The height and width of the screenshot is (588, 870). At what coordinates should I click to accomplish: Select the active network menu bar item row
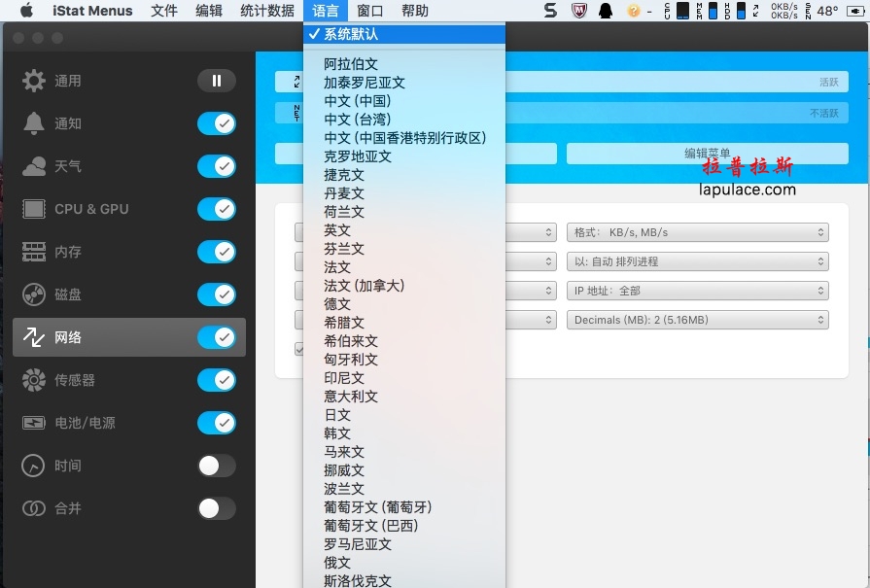562,82
